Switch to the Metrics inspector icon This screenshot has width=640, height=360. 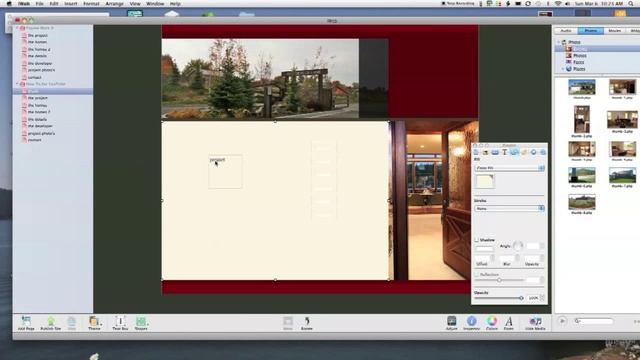point(524,152)
